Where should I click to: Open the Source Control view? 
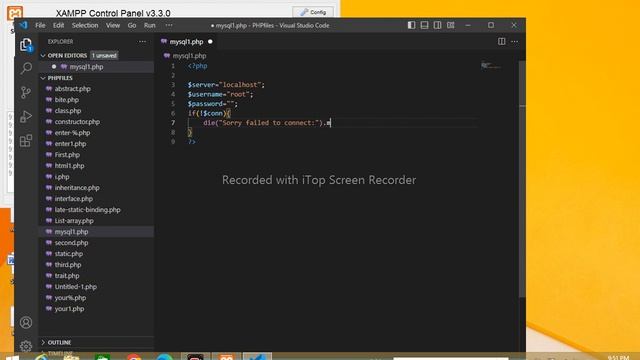tap(26, 92)
